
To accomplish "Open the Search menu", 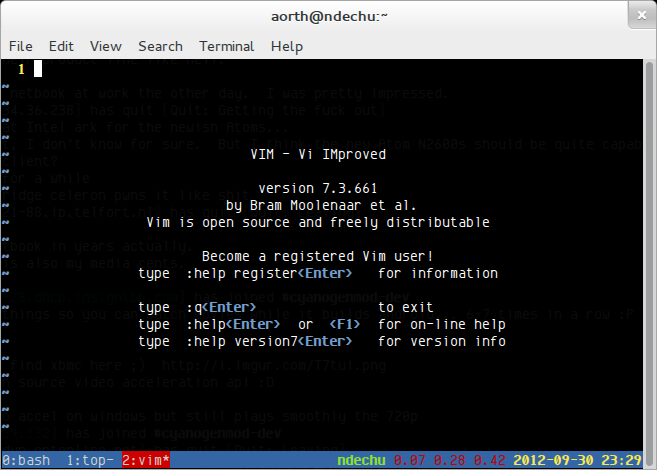I will (160, 46).
